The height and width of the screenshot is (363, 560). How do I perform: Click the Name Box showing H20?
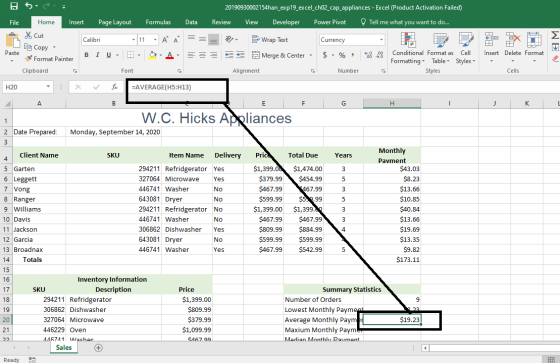(28, 87)
